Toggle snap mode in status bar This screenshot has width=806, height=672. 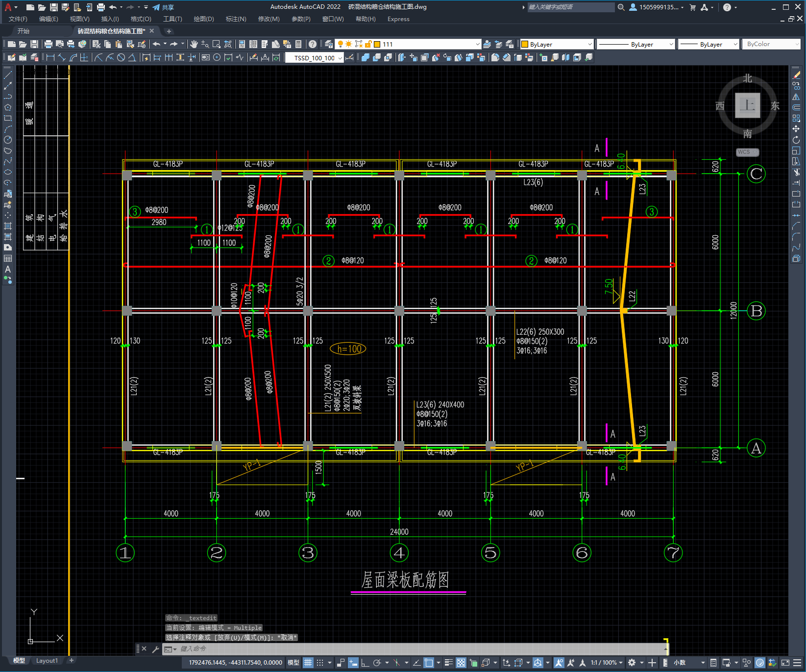[x=320, y=663]
